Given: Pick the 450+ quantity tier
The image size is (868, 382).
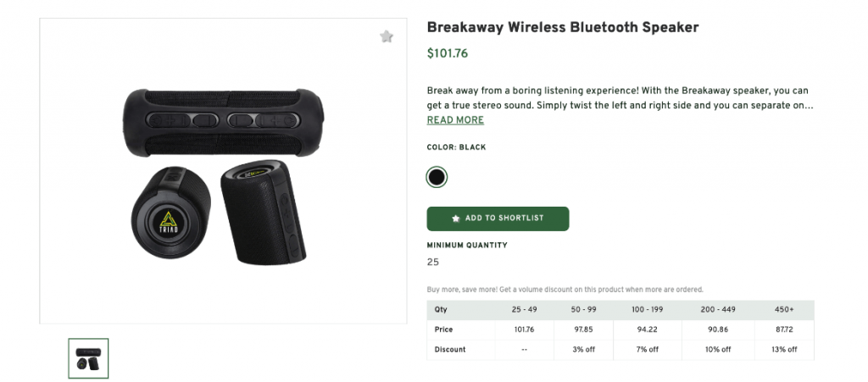Looking at the screenshot, I should [x=784, y=309].
